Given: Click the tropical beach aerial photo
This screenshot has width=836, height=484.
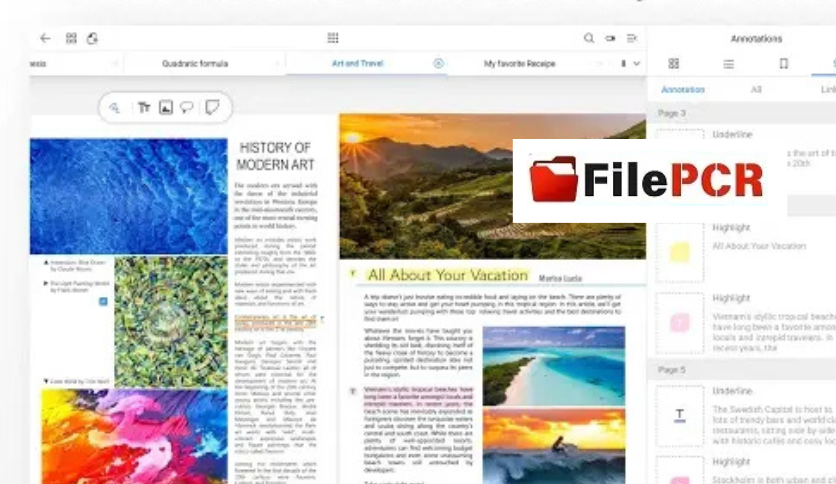Looking at the screenshot, I should point(554,366).
